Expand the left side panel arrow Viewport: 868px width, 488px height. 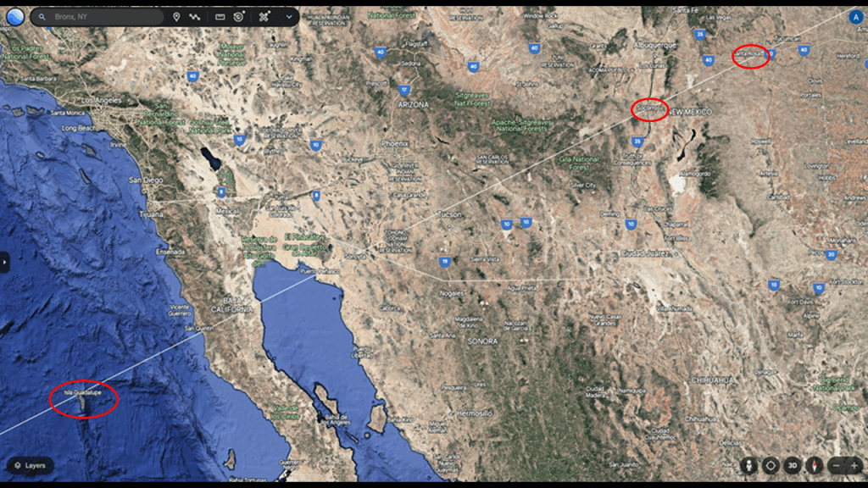[x=4, y=263]
